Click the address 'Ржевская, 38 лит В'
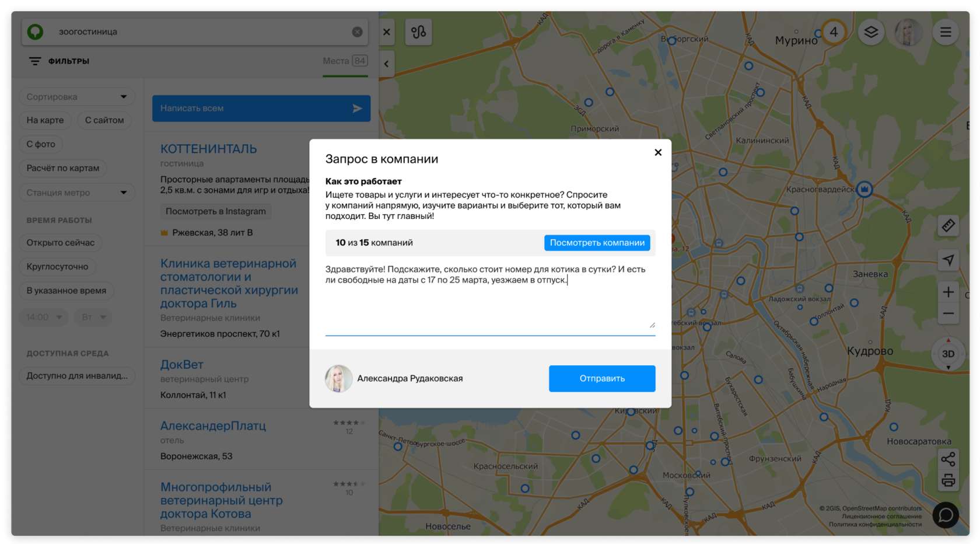Screen dimensions: 980x544 point(212,233)
